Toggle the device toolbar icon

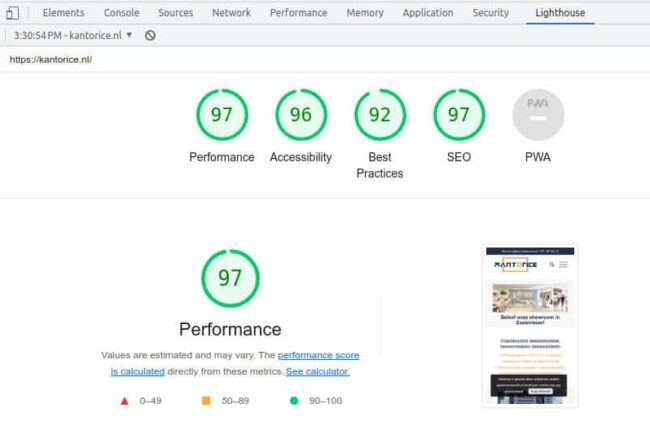12,13
